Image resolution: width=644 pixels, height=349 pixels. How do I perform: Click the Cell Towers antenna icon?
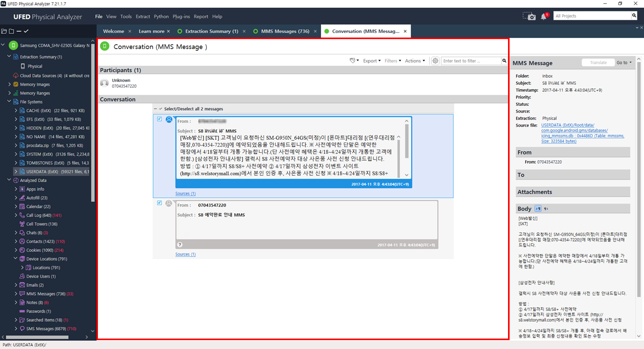tap(22, 224)
